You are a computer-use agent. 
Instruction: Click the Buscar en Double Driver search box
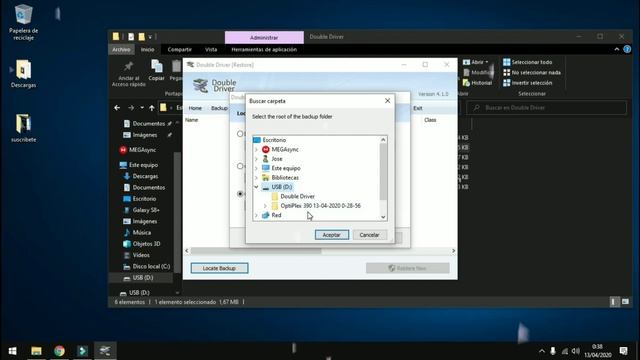546,108
